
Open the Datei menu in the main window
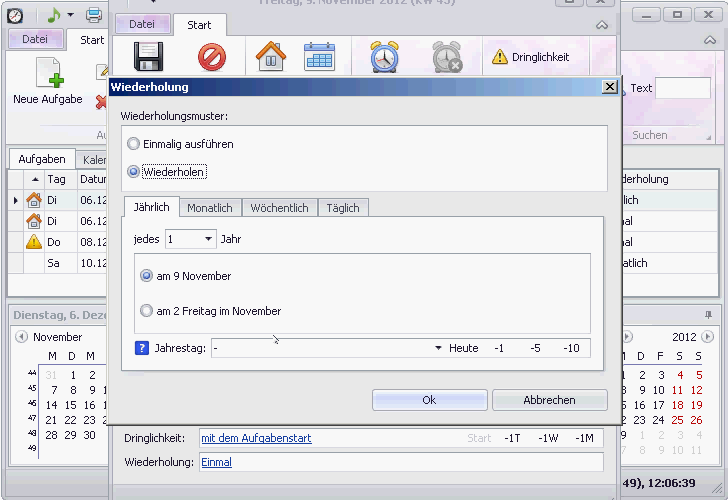tap(35, 39)
